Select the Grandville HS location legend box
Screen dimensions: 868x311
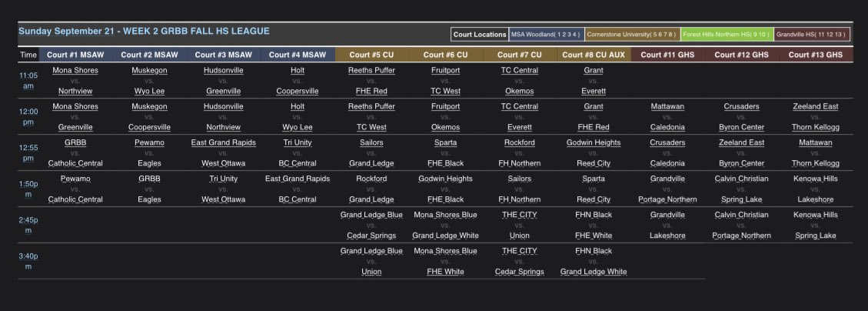click(812, 35)
